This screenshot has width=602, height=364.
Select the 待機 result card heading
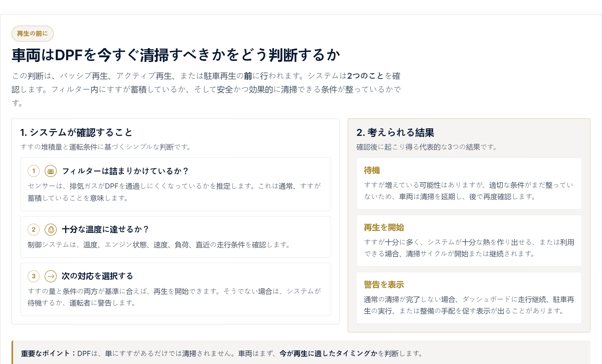(372, 170)
